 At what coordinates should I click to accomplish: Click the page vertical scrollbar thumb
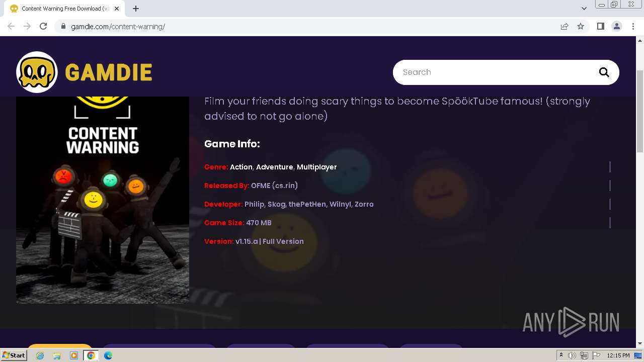(640, 111)
